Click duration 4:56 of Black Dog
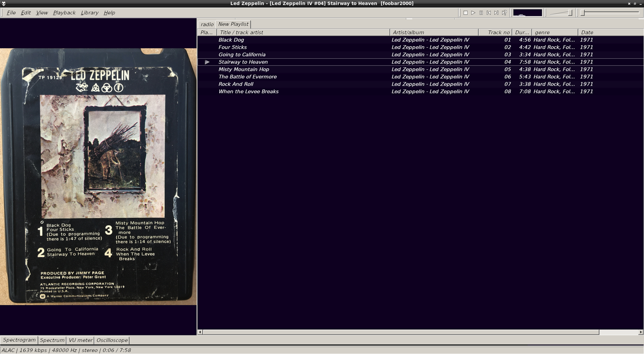The image size is (644, 354). [x=525, y=40]
